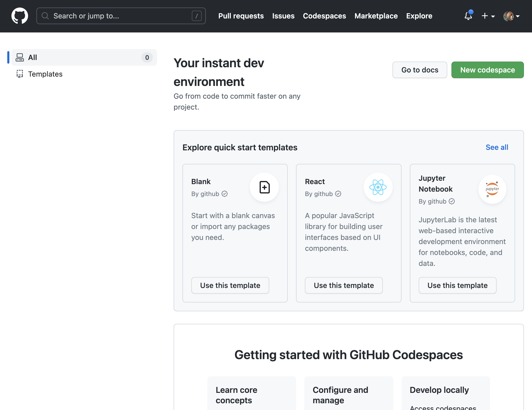Go to Marketplace in top navigation
The image size is (532, 410).
(376, 16)
